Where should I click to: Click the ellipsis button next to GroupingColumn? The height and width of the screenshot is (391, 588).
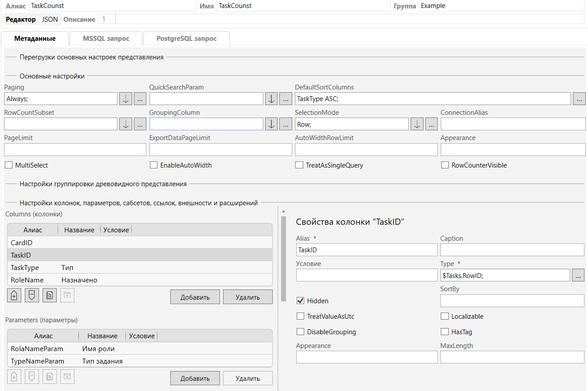pos(286,124)
